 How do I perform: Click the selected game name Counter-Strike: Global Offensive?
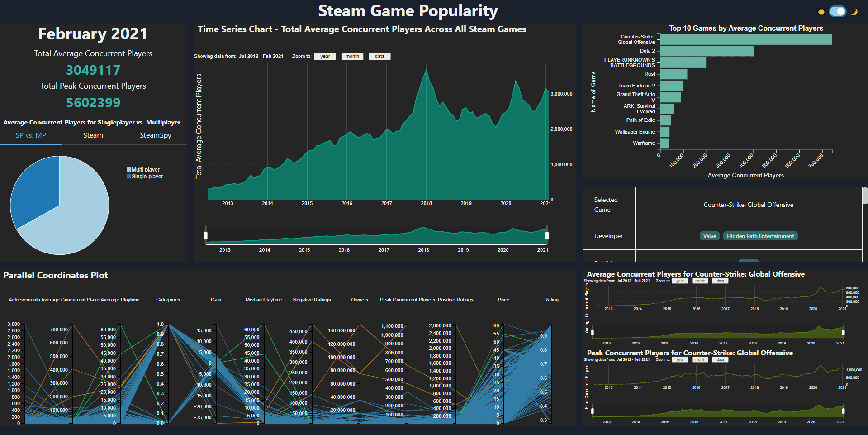(x=749, y=205)
